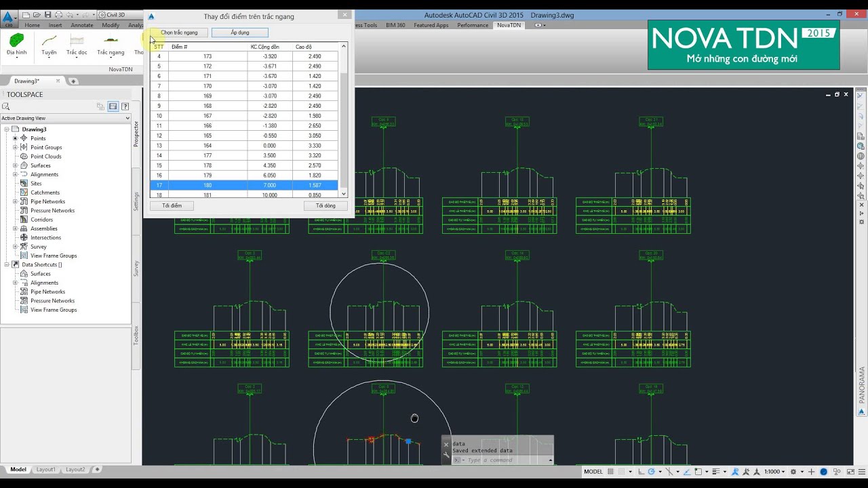Click the Áp dụng button
Screen dimensions: 868x488
click(240, 33)
